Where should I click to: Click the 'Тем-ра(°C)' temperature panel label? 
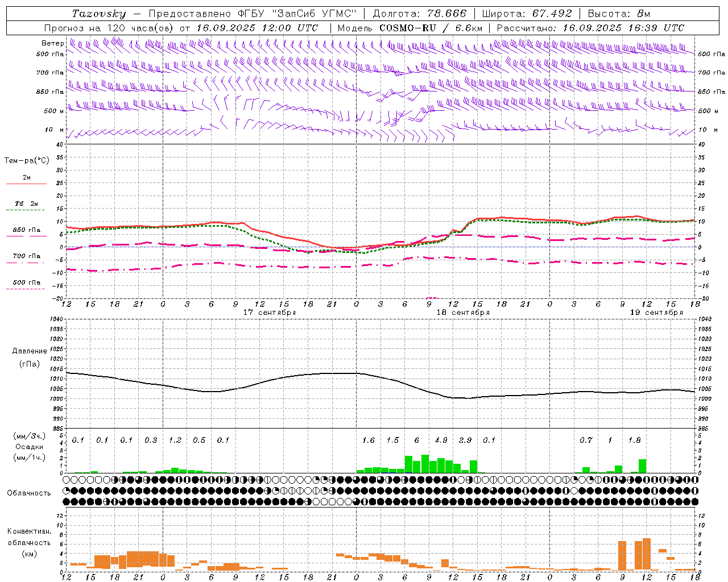coord(27,161)
